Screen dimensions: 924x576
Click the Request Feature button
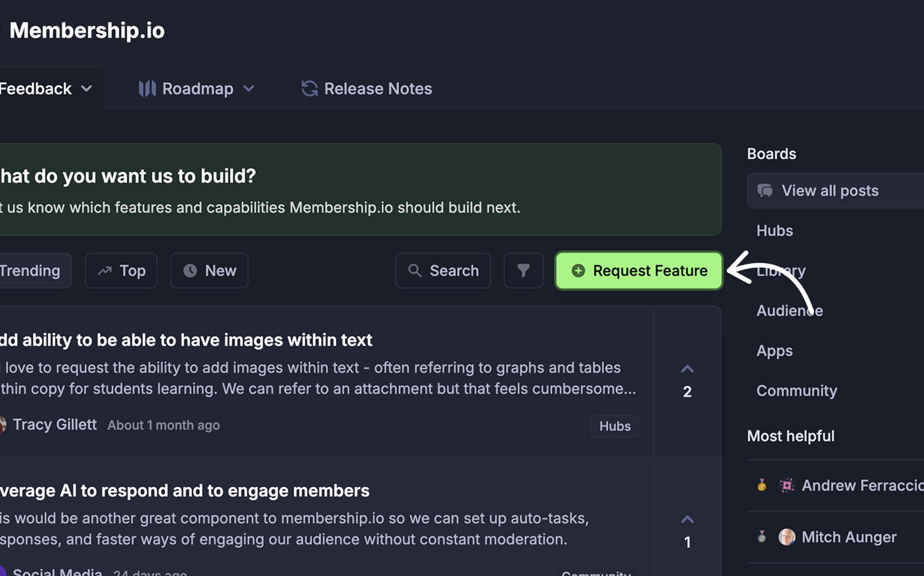638,270
